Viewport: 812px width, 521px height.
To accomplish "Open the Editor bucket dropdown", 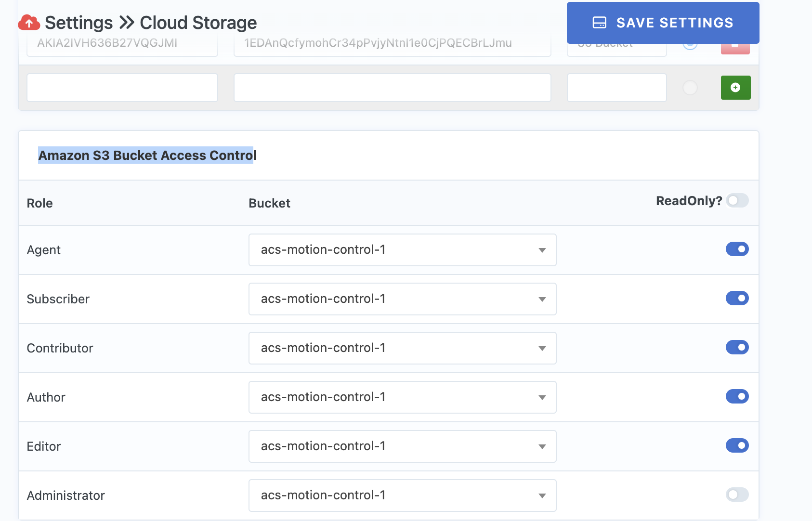I will click(403, 446).
